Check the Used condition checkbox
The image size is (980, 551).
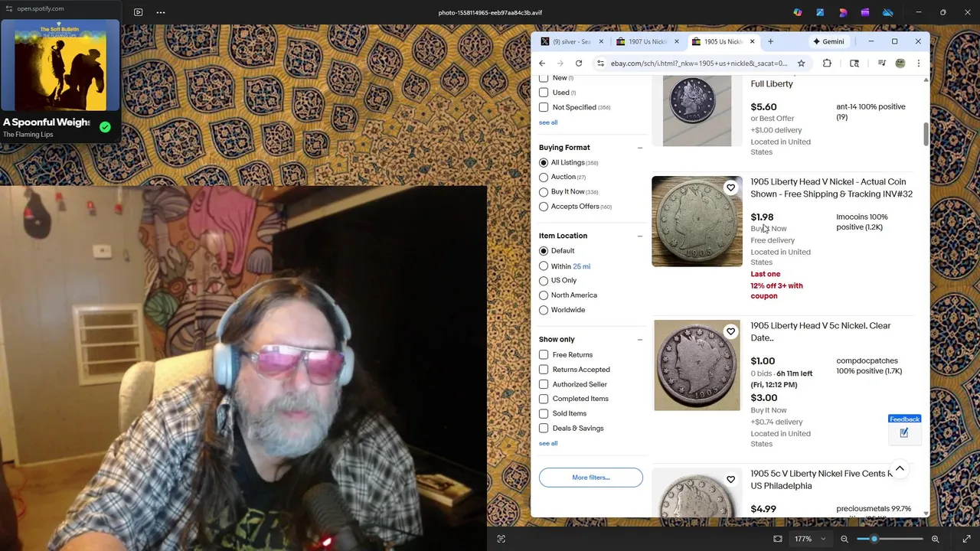[544, 93]
